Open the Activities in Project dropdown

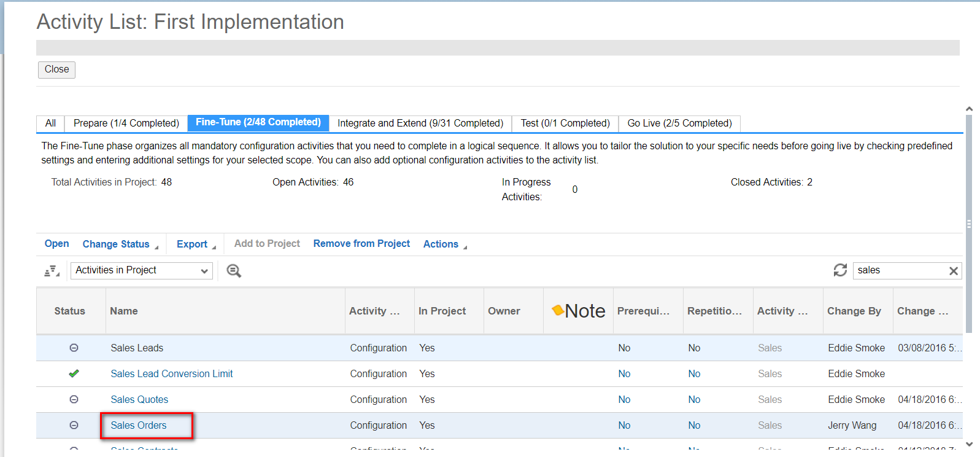click(142, 271)
